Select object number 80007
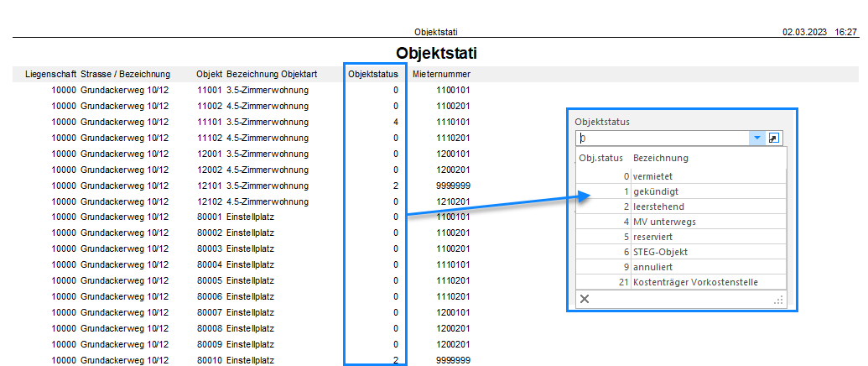This screenshot has height=366, width=868. coord(210,313)
